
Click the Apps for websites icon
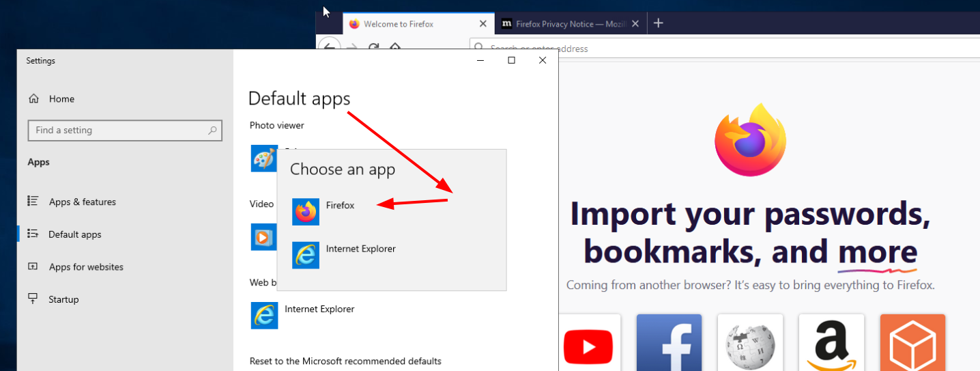point(33,266)
